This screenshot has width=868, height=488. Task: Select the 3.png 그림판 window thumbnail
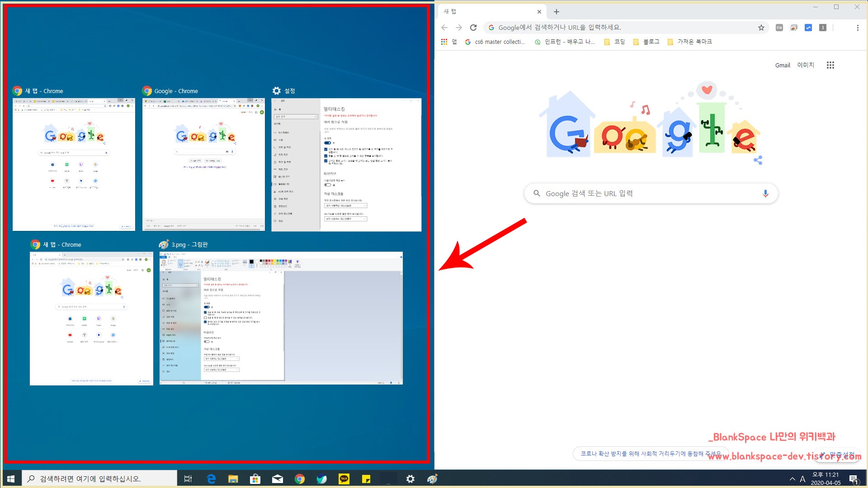pyautogui.click(x=281, y=318)
